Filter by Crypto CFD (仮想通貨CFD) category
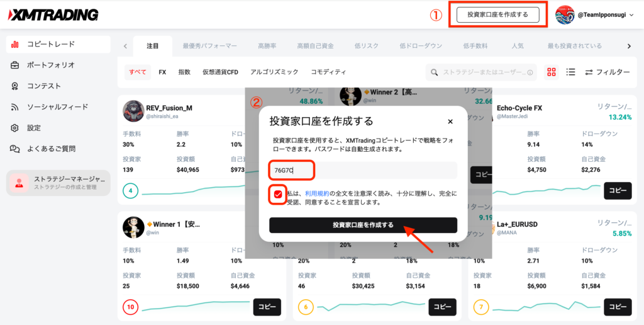This screenshot has height=325, width=644. click(220, 72)
